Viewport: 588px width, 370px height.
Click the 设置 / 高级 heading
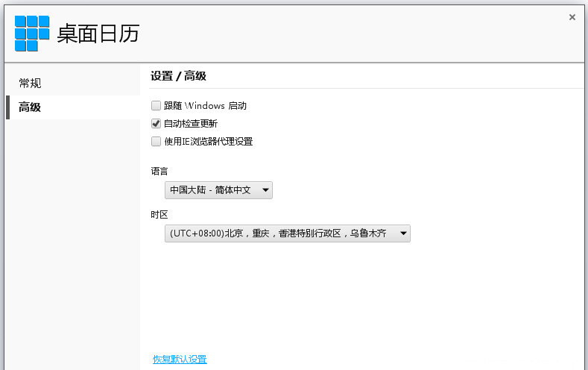coord(178,76)
